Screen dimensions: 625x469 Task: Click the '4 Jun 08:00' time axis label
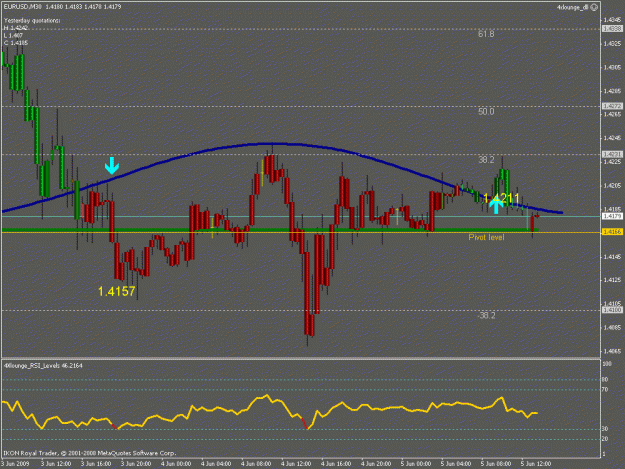click(x=256, y=464)
